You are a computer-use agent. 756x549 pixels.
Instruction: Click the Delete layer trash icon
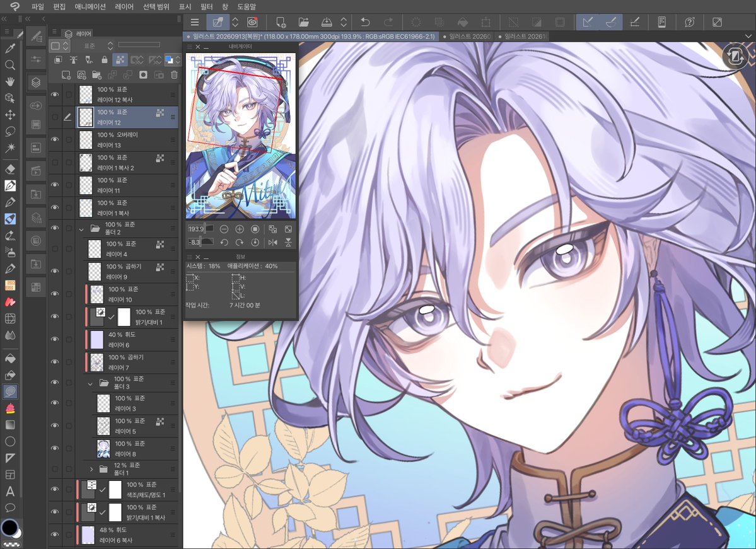pyautogui.click(x=174, y=75)
